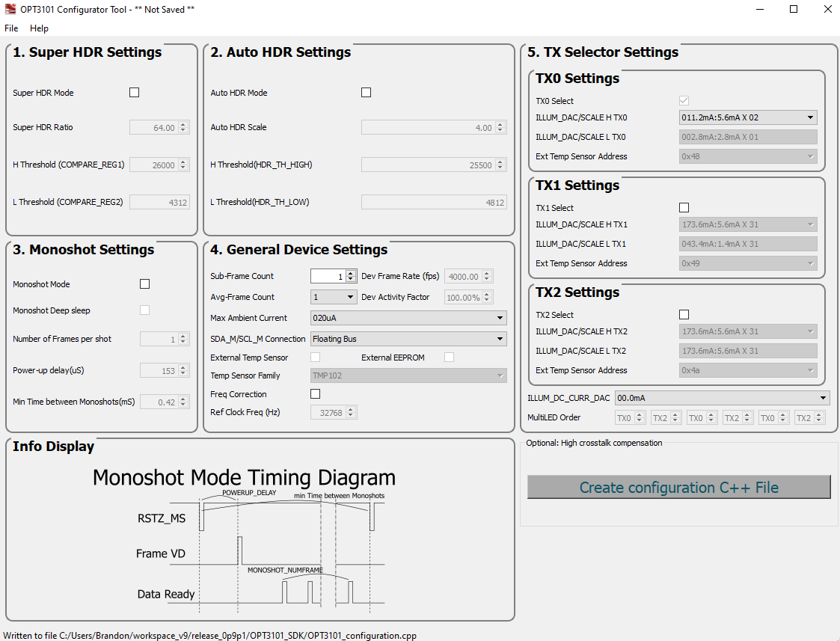
Task: Open the File menu
Action: point(11,28)
